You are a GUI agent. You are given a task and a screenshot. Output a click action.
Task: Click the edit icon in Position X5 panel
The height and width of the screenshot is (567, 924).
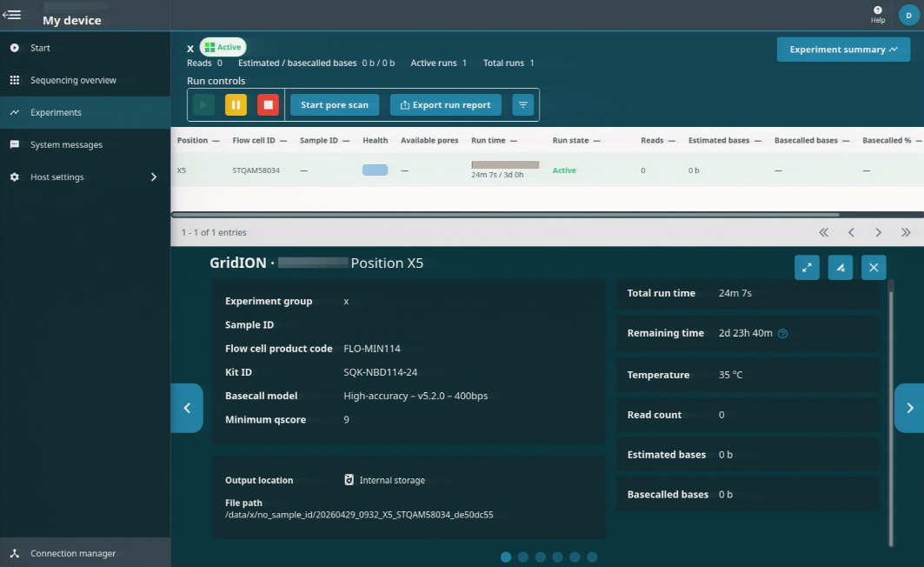840,268
